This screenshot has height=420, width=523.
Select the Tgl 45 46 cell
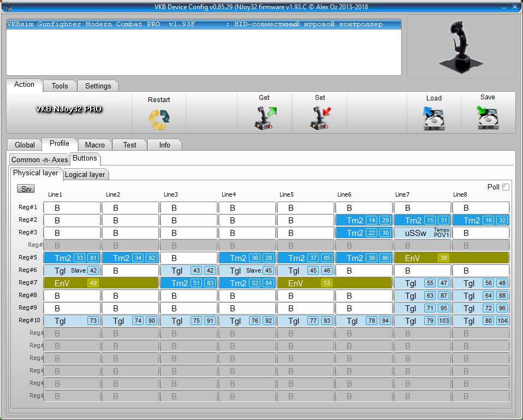[306, 270]
